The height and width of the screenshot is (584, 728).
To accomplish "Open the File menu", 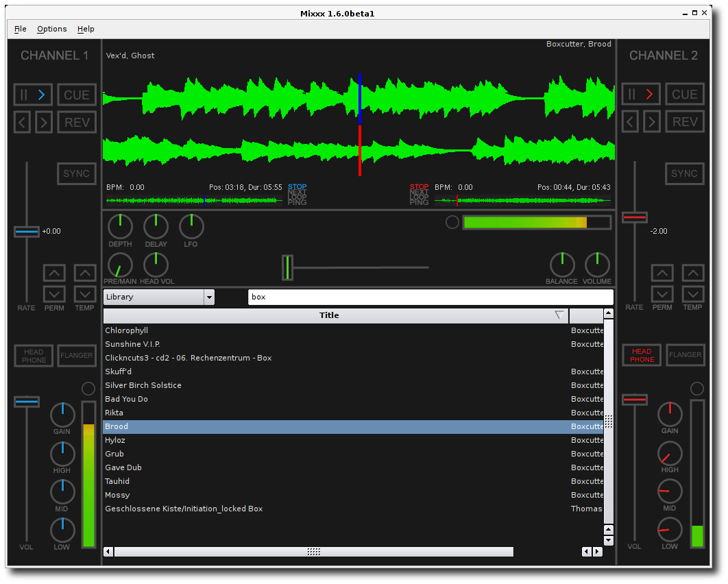I will (21, 29).
